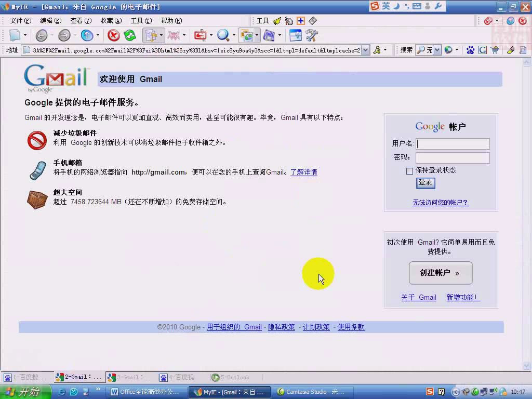
Task: Click the document with flag toolbar icon
Action: coord(151,35)
